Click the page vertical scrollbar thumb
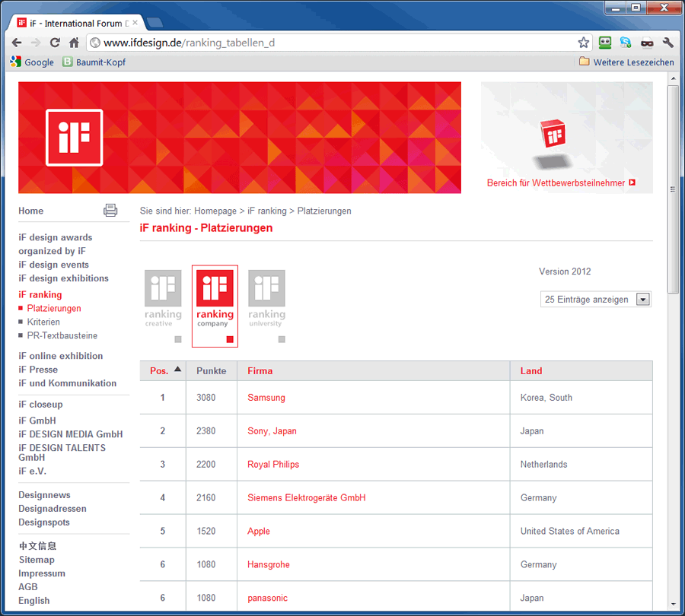Viewport: 685px width, 616px height. pos(674,189)
